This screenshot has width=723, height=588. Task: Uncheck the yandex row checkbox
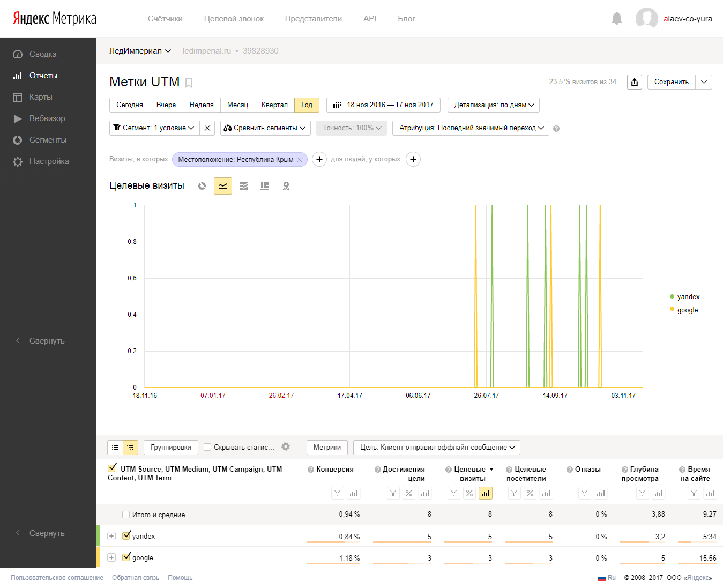click(126, 535)
